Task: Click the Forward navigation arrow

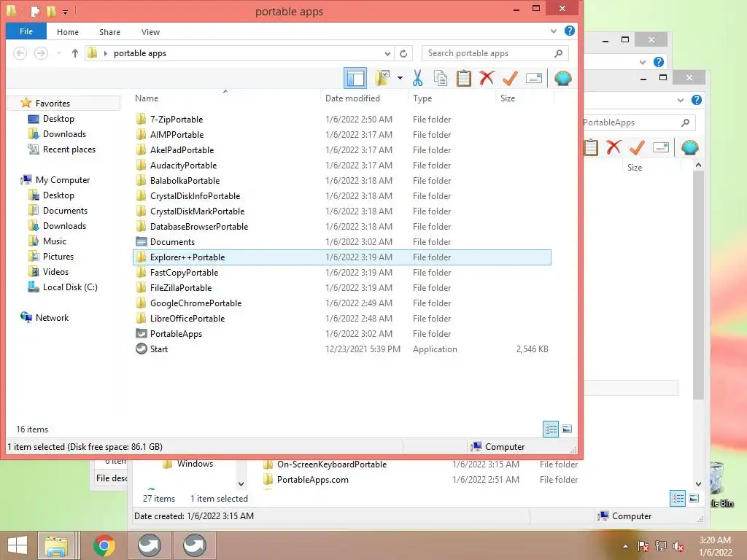Action: (41, 52)
